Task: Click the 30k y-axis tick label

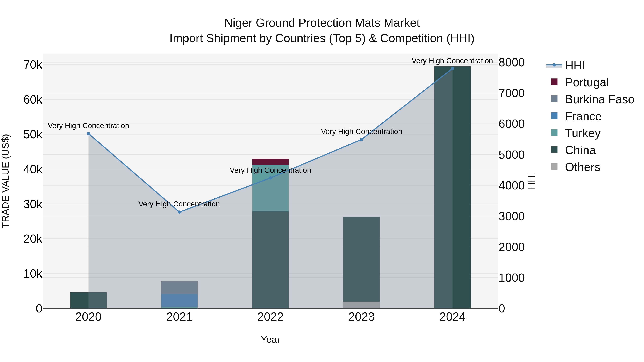Action: click(x=33, y=204)
